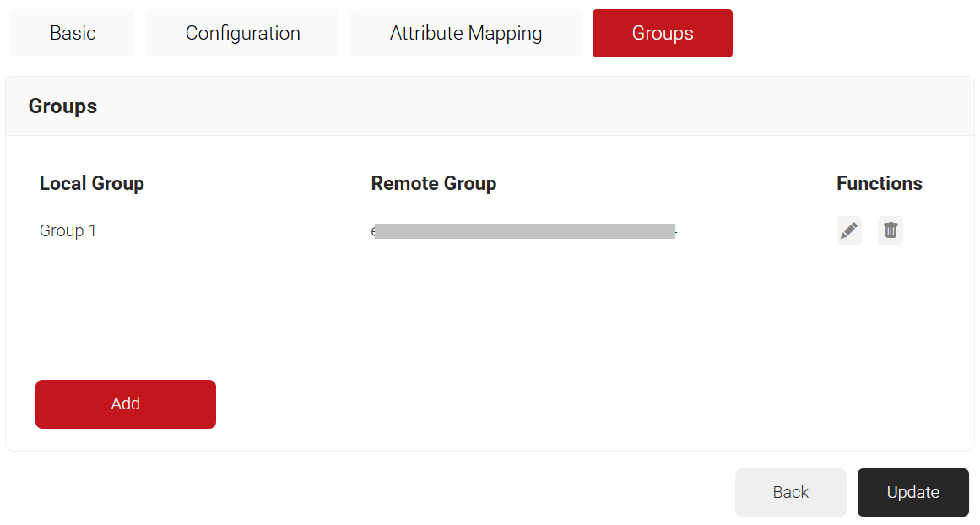
Task: Click the row gap between remote value and pencil
Action: coord(755,230)
